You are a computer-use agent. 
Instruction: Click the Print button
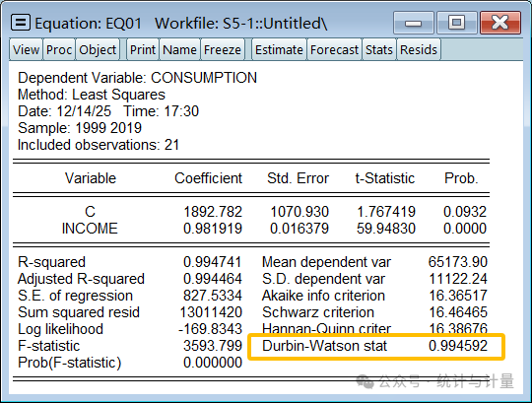[x=143, y=50]
